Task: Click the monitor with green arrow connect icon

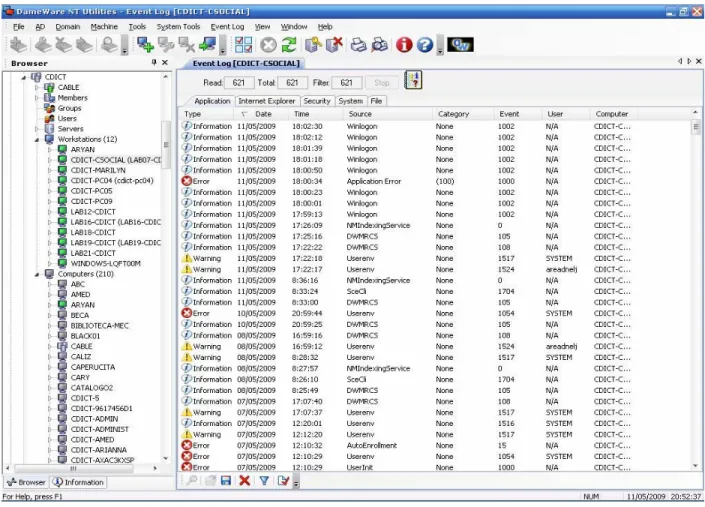Action: pos(208,45)
